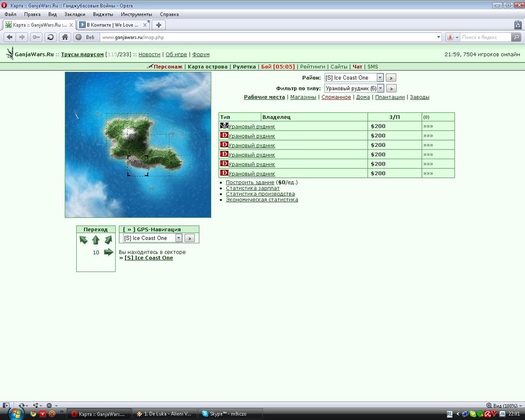The height and width of the screenshot is (420, 525).
Task: Click the Трусы парусом profile link
Action: pos(82,54)
